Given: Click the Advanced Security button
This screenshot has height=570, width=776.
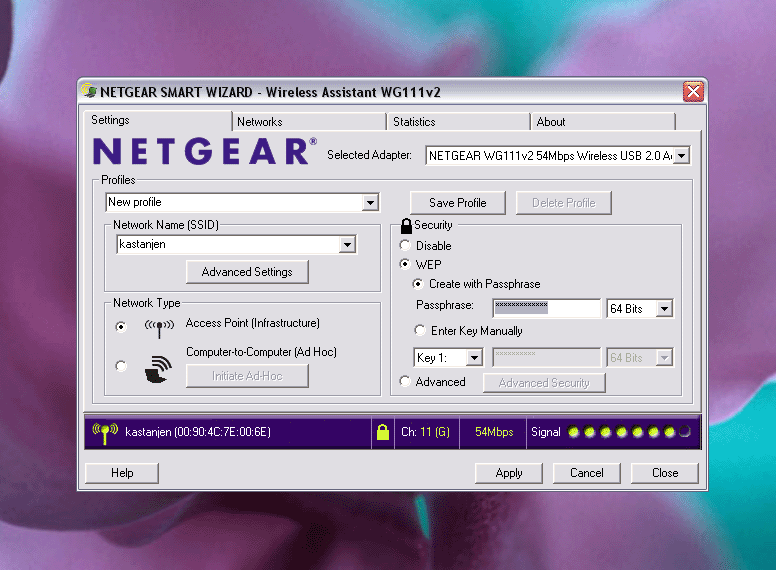Looking at the screenshot, I should coord(544,383).
